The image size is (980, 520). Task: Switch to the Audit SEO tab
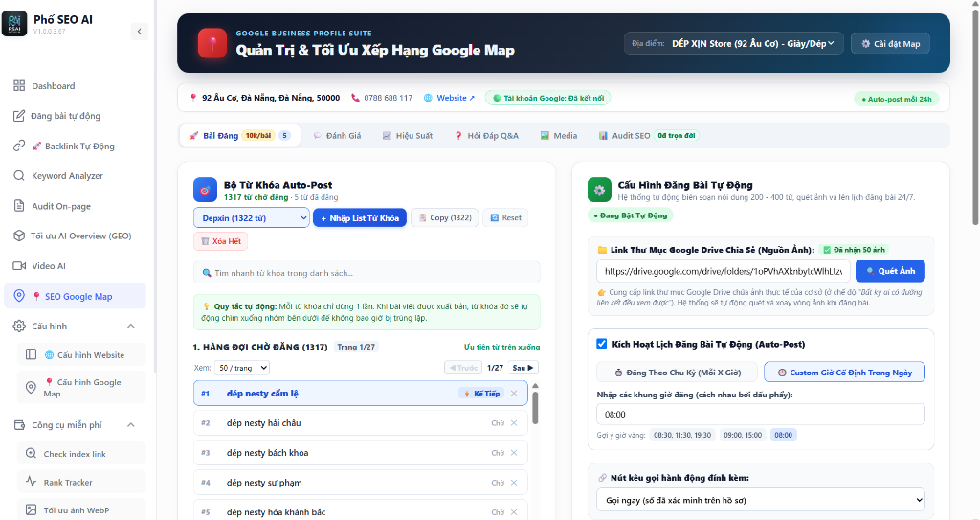point(648,135)
